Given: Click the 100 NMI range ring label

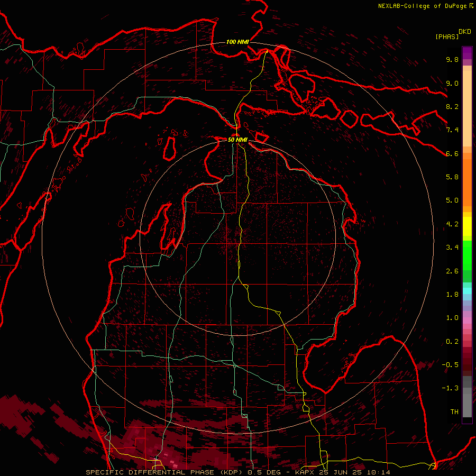Looking at the screenshot, I should [x=237, y=42].
